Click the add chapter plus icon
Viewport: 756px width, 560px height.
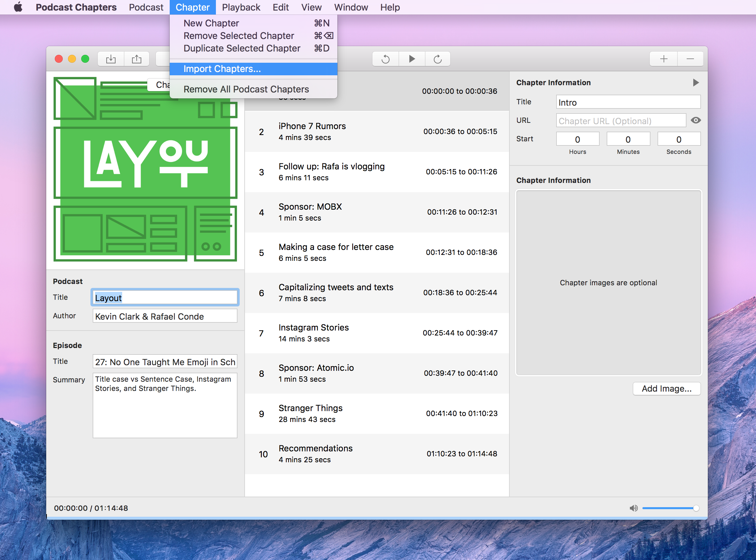click(663, 58)
